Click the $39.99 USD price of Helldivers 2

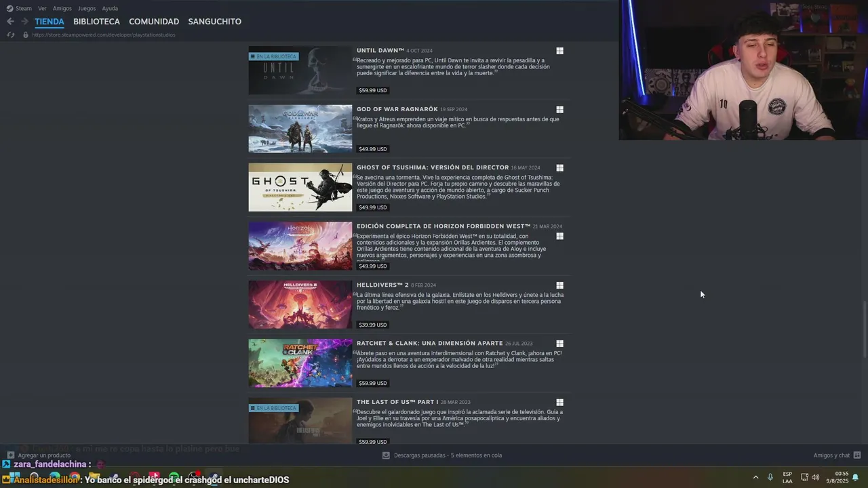373,325
